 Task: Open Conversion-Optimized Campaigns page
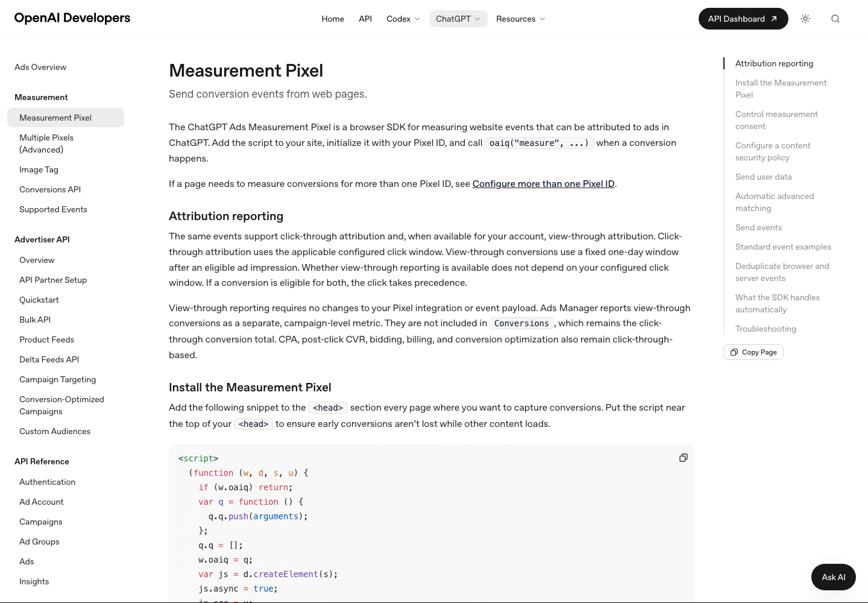tap(66, 405)
